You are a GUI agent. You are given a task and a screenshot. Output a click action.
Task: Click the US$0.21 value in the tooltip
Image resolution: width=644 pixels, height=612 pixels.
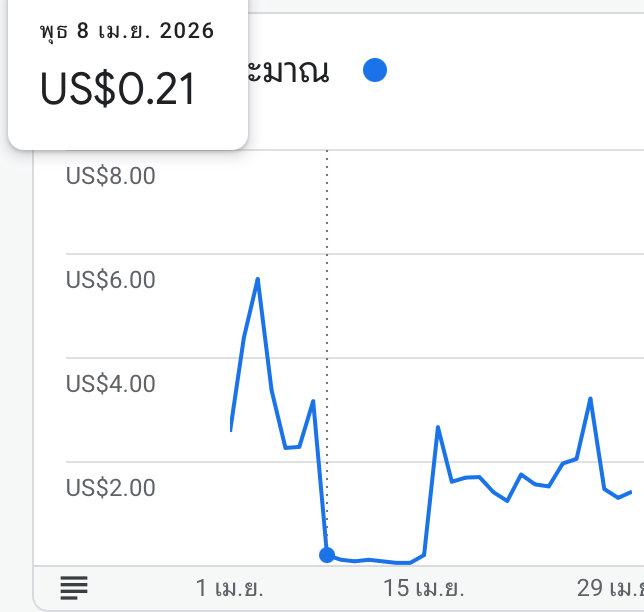coord(117,89)
